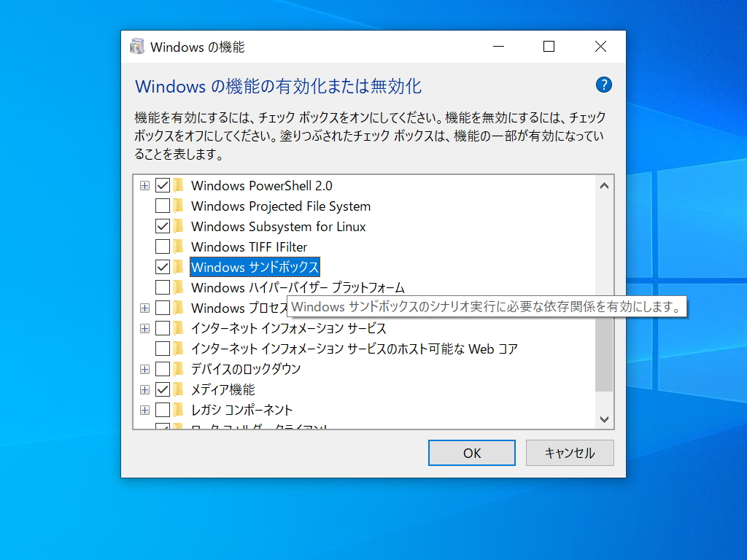This screenshot has width=747, height=560.
Task: Uncheck the メディア機能 checkbox
Action: click(162, 389)
